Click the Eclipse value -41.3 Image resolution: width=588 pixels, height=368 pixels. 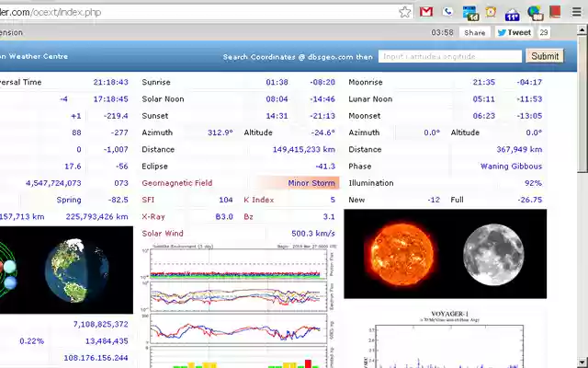point(325,166)
